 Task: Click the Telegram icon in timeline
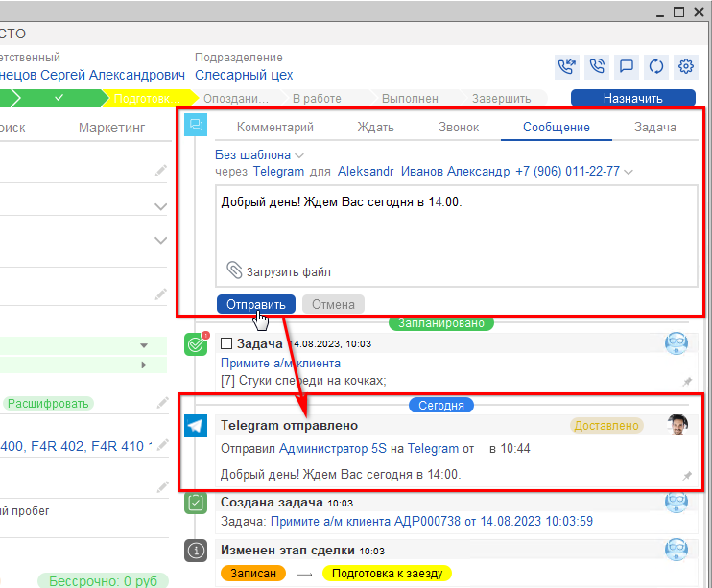click(196, 425)
